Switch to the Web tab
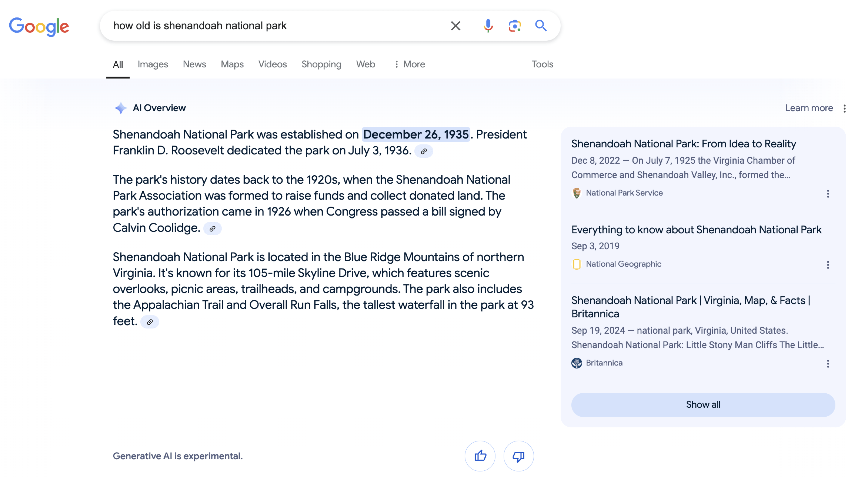868x477 pixels. click(x=365, y=64)
